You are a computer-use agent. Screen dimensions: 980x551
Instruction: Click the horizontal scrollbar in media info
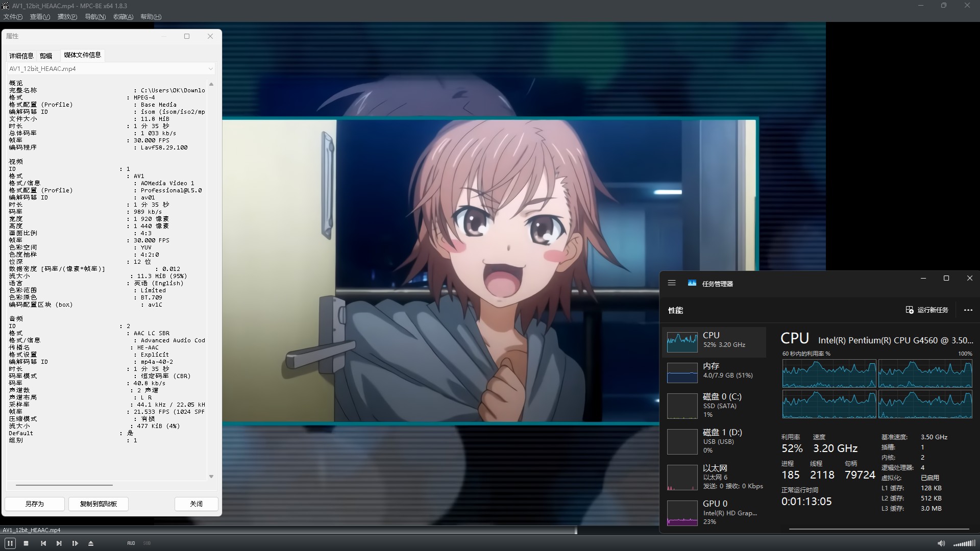coord(64,485)
